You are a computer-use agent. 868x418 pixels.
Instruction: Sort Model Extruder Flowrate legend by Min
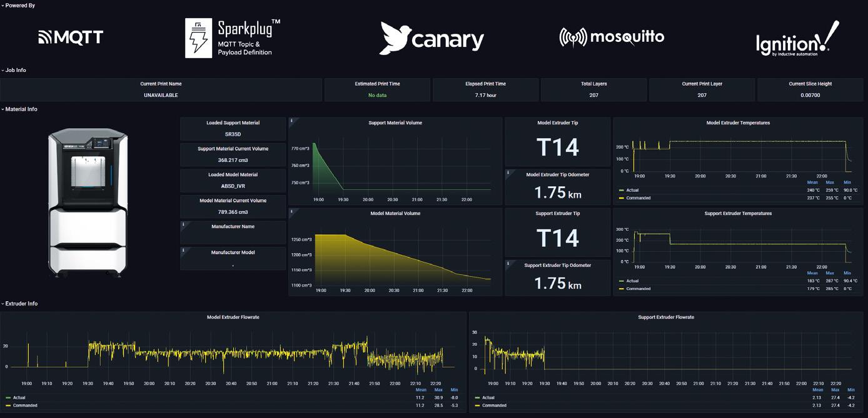click(455, 390)
